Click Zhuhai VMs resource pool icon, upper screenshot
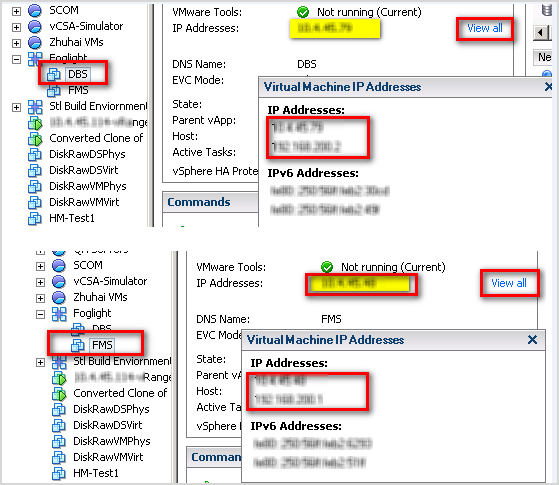The image size is (559, 485). click(x=35, y=42)
